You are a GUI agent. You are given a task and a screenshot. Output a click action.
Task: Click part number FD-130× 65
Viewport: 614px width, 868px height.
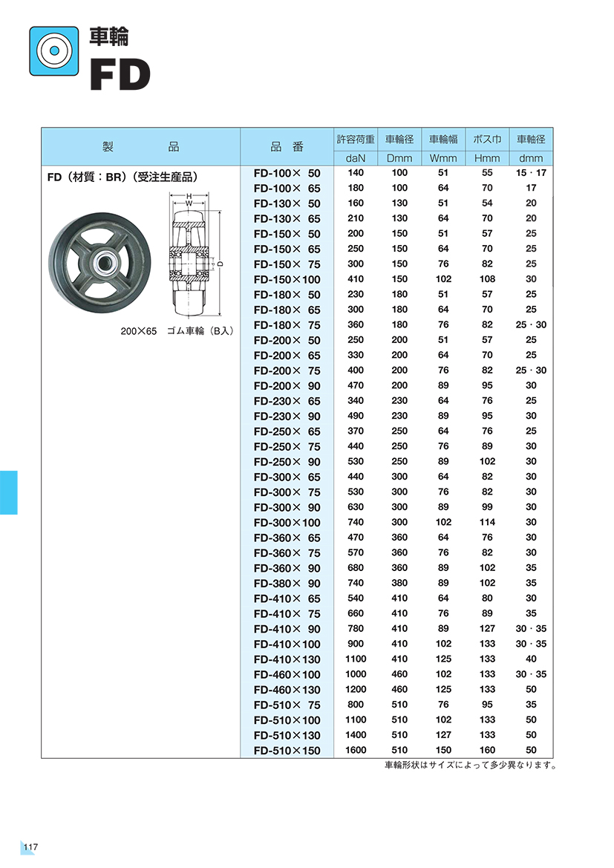[287, 218]
